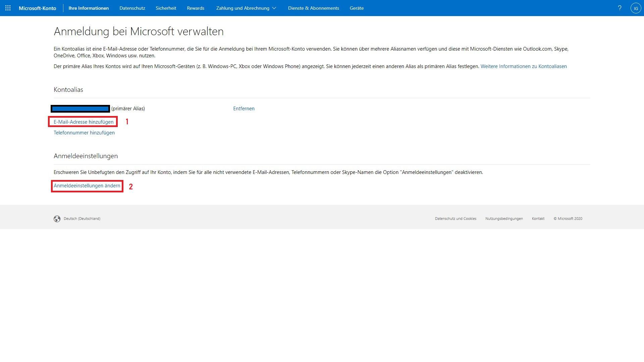Click the Kontakt footer link
The width and height of the screenshot is (644, 362).
(538, 218)
